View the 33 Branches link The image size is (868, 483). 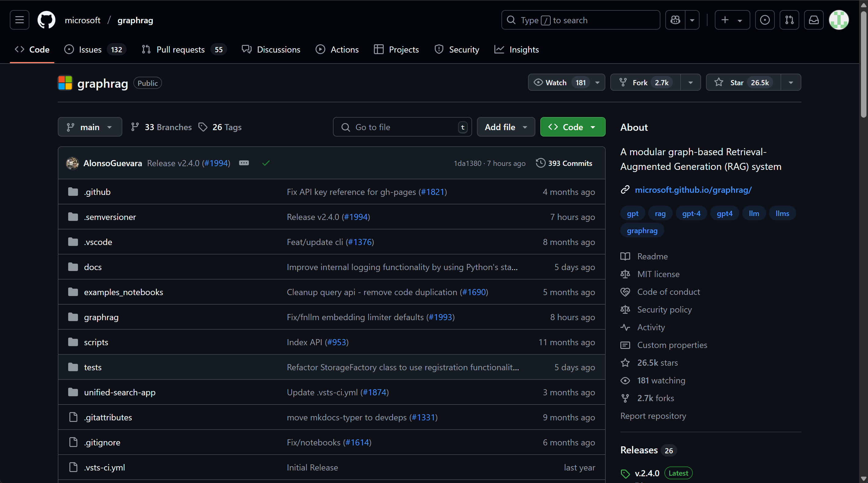tap(161, 127)
